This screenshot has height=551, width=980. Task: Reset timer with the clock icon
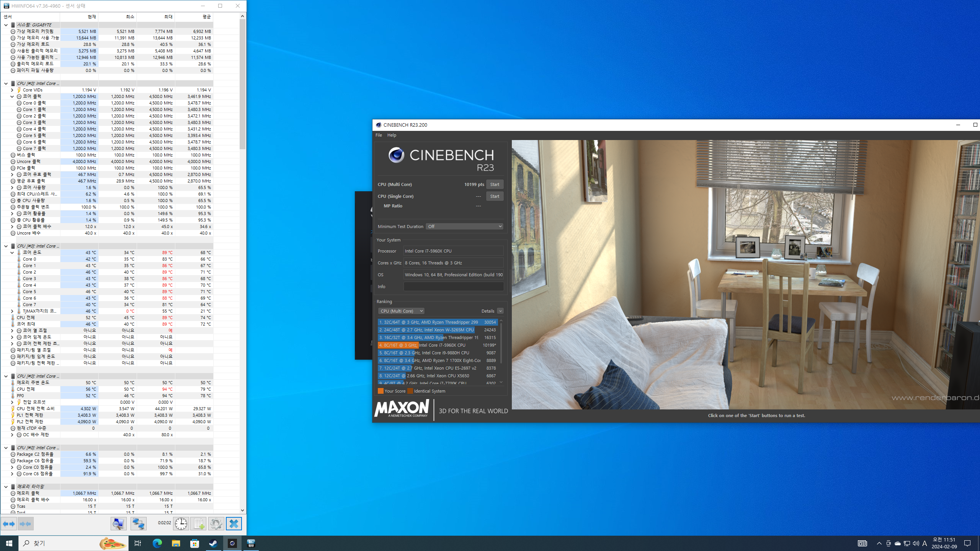181,523
